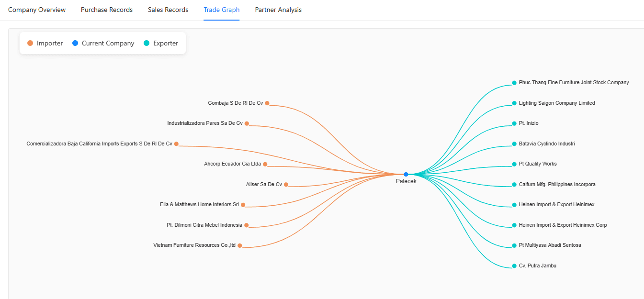This screenshot has width=644, height=299.
Task: Click the blue Palecek center node
Action: [406, 175]
